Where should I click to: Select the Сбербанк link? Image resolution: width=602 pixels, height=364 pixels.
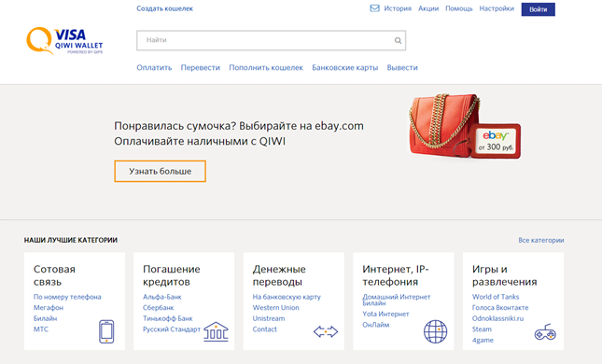(158, 308)
